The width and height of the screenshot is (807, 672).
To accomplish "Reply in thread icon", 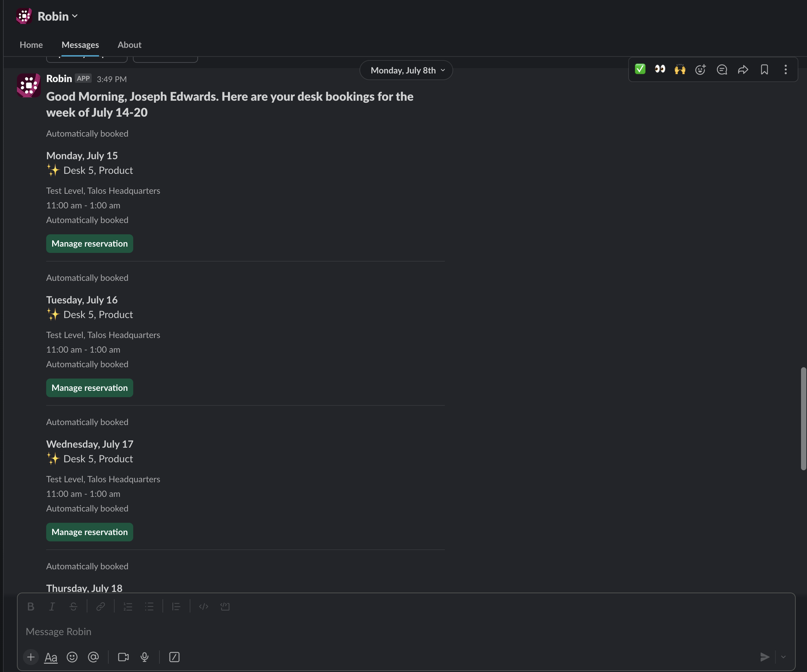I will pyautogui.click(x=722, y=69).
